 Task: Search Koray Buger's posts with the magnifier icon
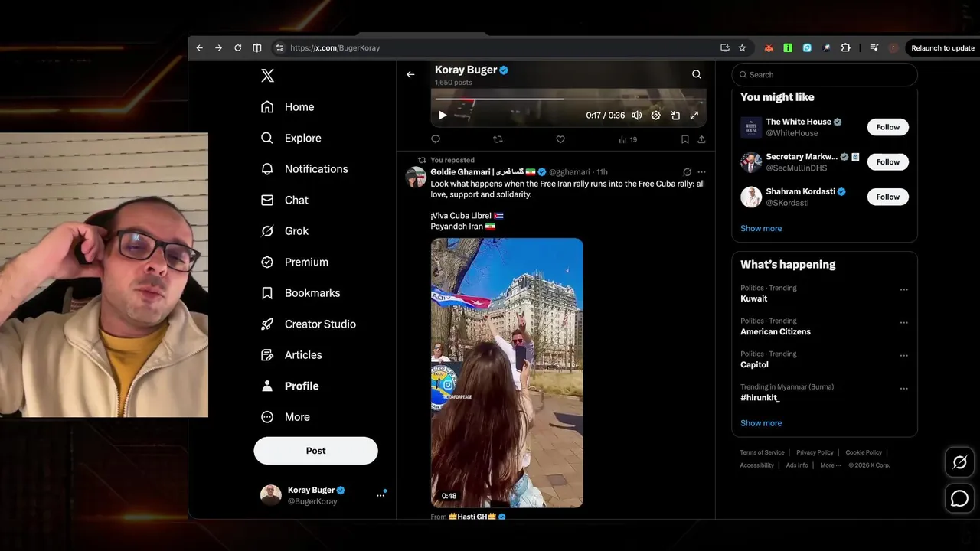click(x=697, y=74)
